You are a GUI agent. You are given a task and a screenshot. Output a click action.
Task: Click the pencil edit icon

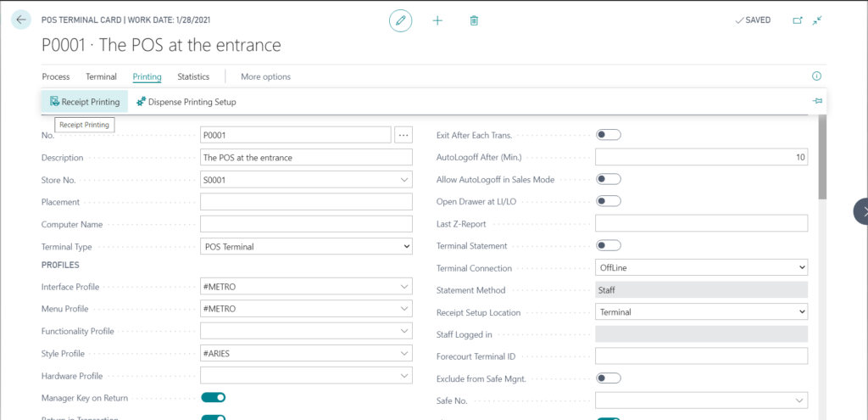[x=401, y=20]
